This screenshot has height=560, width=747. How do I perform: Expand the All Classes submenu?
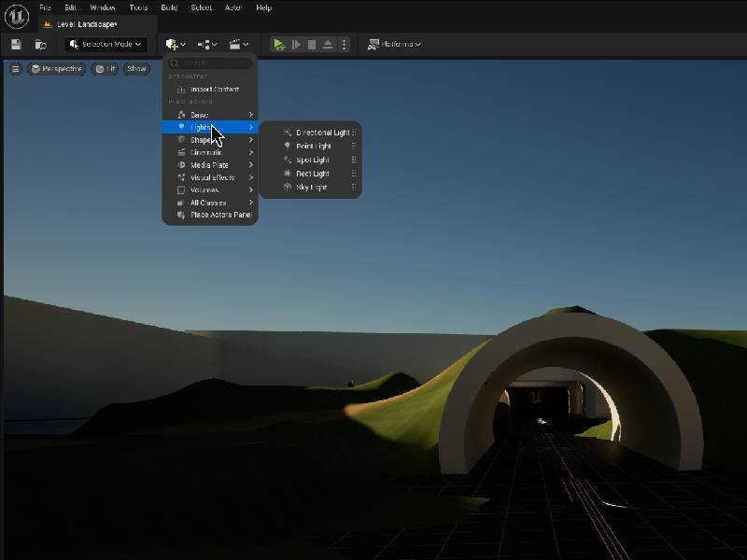click(210, 203)
